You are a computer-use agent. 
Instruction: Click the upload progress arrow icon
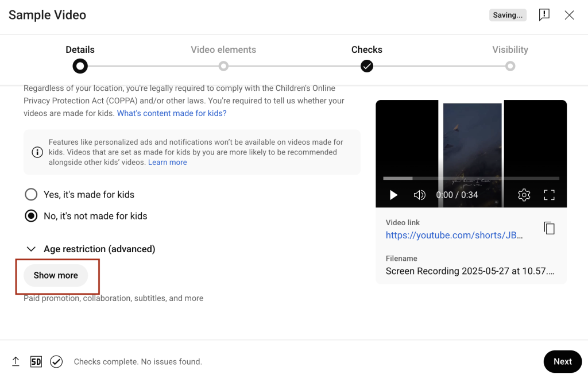tap(16, 361)
